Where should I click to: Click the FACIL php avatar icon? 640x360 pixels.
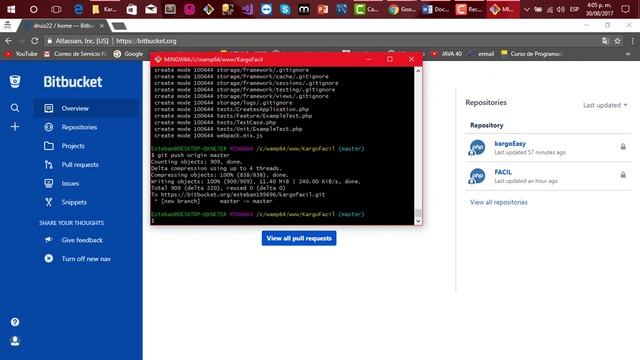point(477,176)
